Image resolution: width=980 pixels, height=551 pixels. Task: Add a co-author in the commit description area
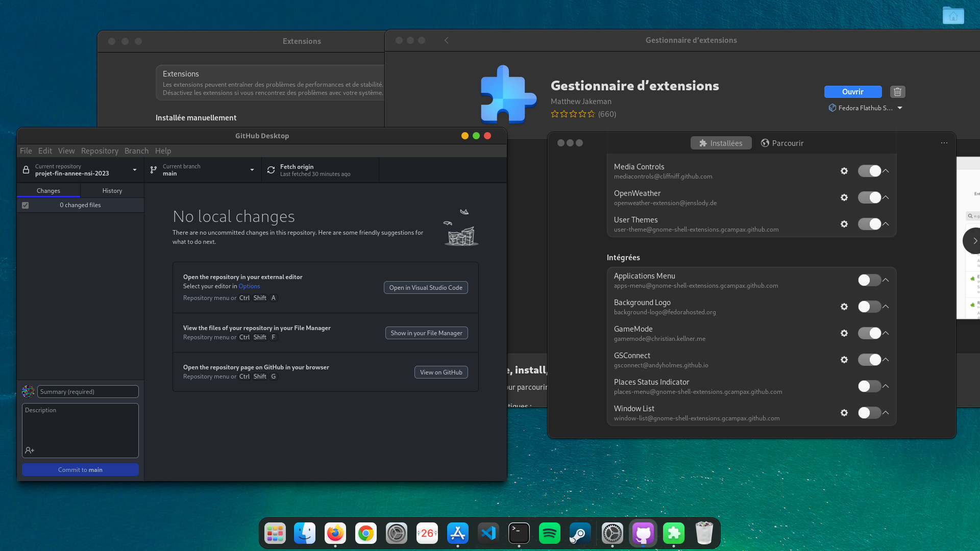pyautogui.click(x=29, y=450)
